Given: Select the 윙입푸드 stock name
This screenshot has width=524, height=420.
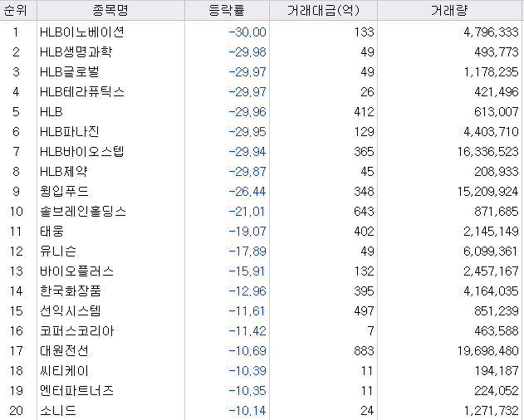Looking at the screenshot, I should pos(64,192).
